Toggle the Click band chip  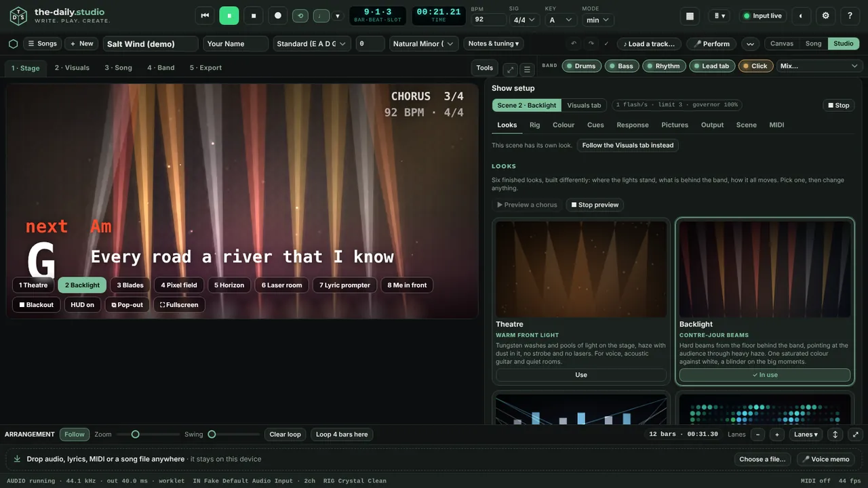[755, 66]
